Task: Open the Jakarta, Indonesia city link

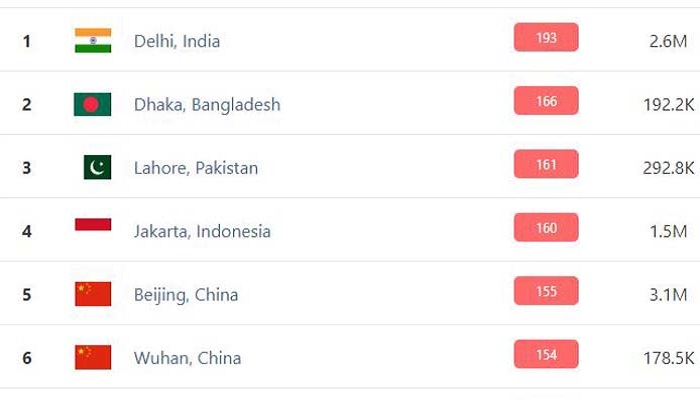Action: pyautogui.click(x=202, y=232)
